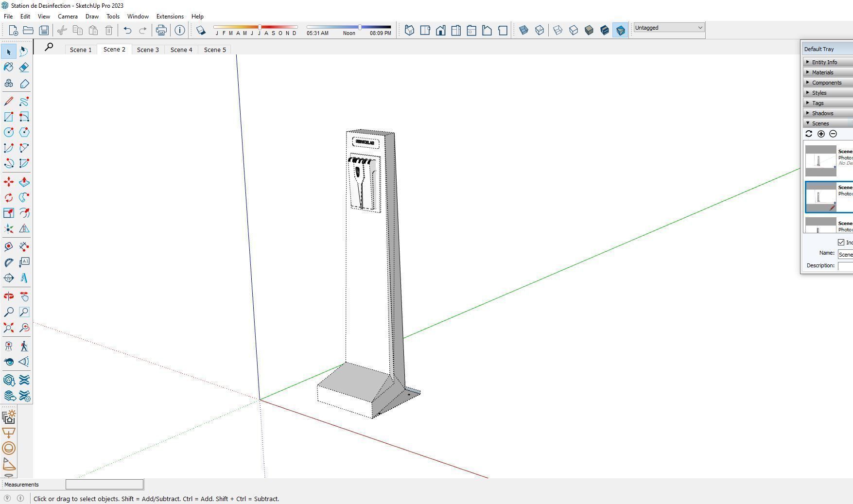Print the model

click(161, 31)
